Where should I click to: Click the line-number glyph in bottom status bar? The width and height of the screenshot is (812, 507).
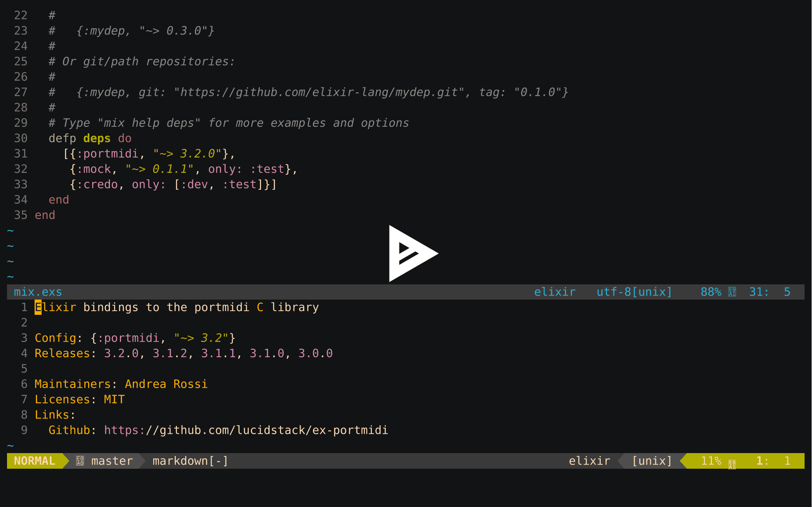pyautogui.click(x=732, y=464)
